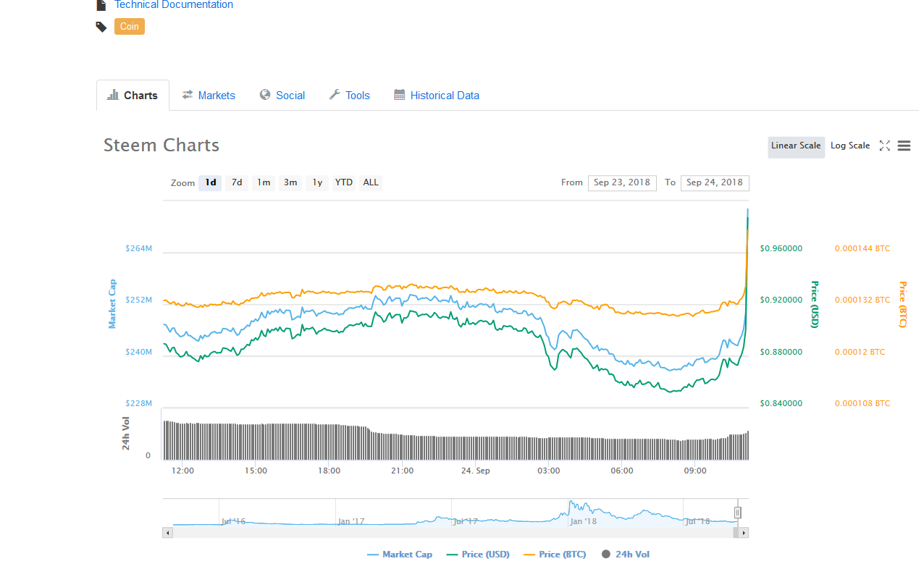924x569 pixels.
Task: Set zoom to 1d
Action: pos(210,182)
